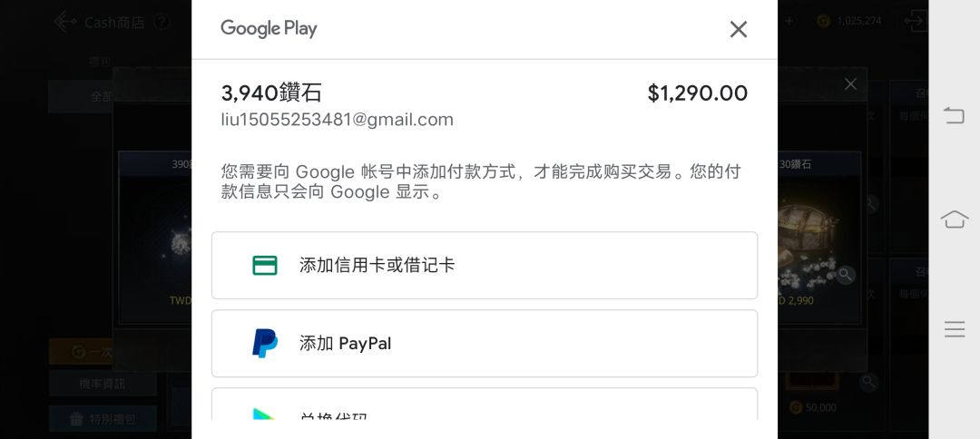
Task: Select the green credit card icon
Action: coord(265,266)
